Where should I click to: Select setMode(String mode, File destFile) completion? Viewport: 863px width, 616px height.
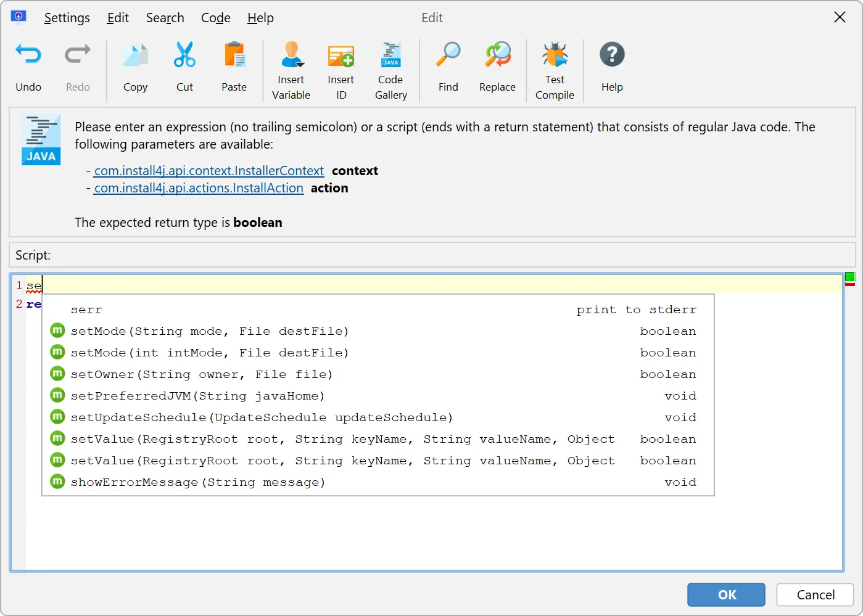pos(378,331)
